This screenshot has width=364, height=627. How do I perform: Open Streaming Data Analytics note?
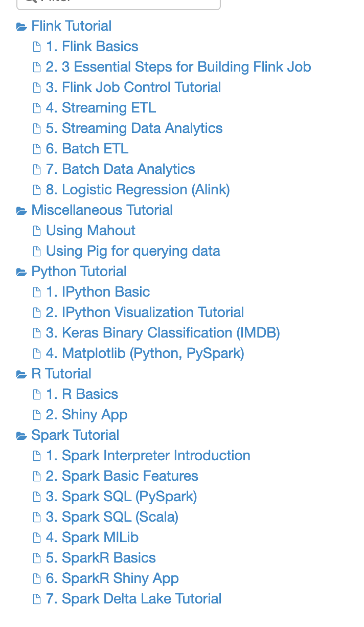[134, 128]
